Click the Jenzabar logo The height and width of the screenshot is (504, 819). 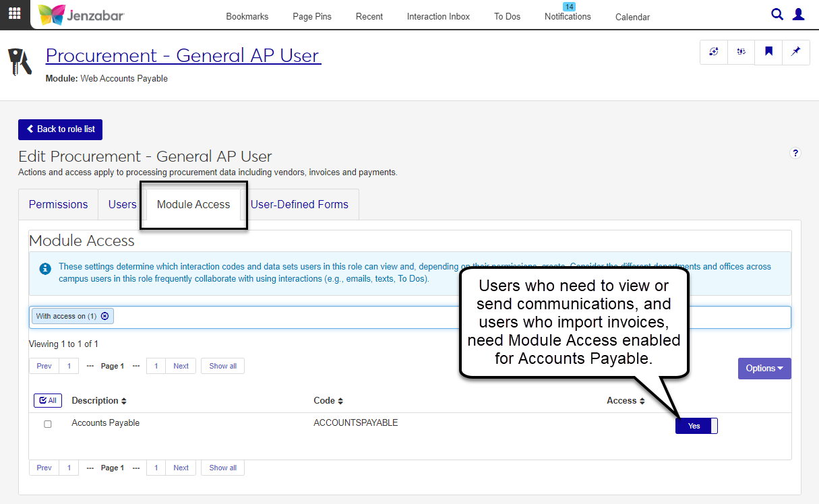[82, 15]
